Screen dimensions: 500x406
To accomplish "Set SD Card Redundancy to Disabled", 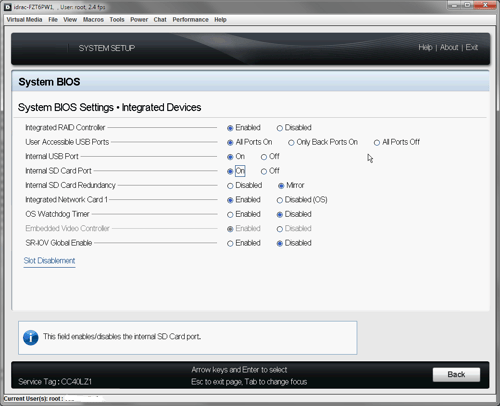I will pyautogui.click(x=230, y=186).
